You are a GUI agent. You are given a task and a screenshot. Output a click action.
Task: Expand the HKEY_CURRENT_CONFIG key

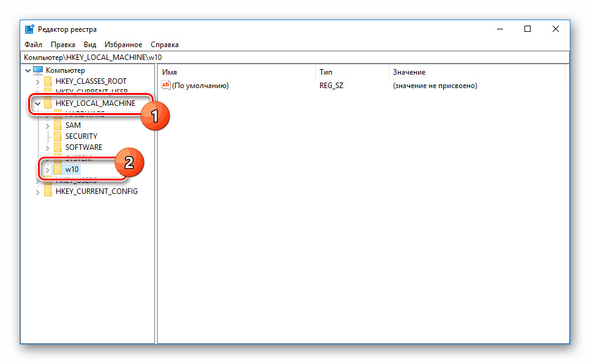[37, 191]
